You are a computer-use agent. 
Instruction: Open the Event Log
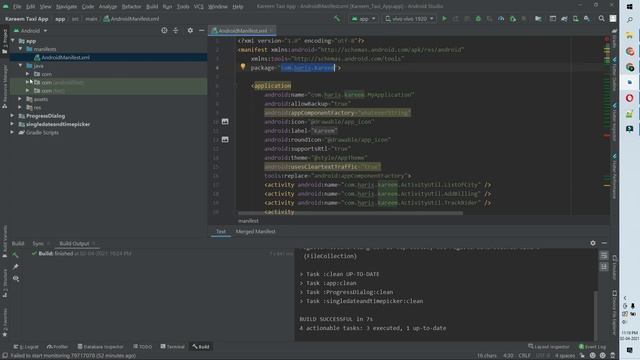click(592, 347)
